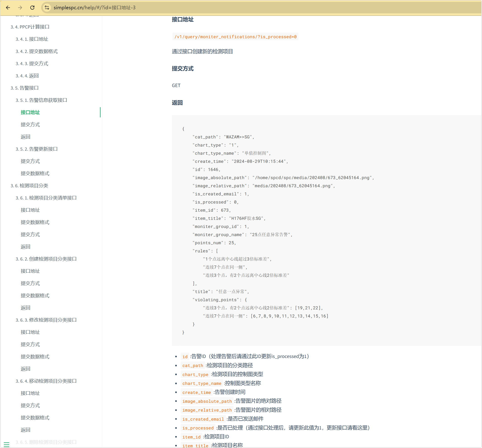Click the "moniter_group_name" JSON line

(243, 235)
